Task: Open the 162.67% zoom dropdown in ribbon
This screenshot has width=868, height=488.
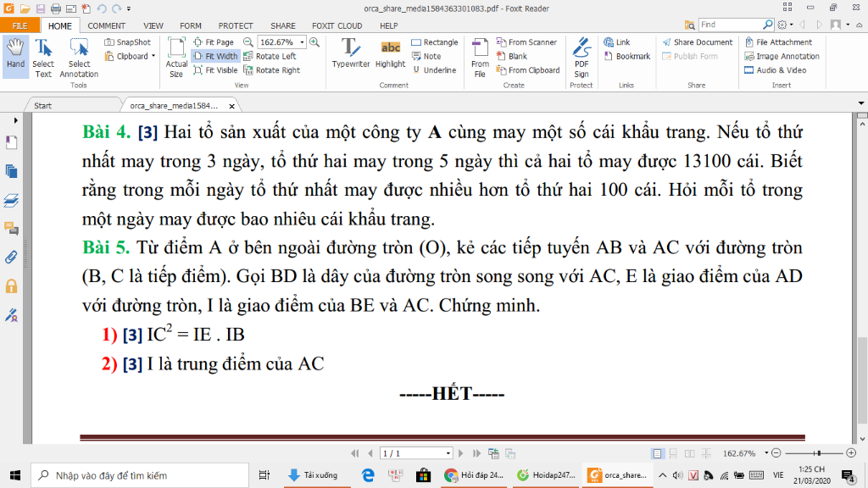Action: pyautogui.click(x=303, y=42)
